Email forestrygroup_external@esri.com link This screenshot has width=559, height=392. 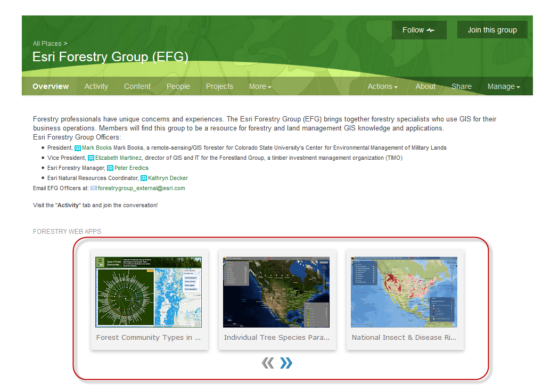(x=141, y=188)
